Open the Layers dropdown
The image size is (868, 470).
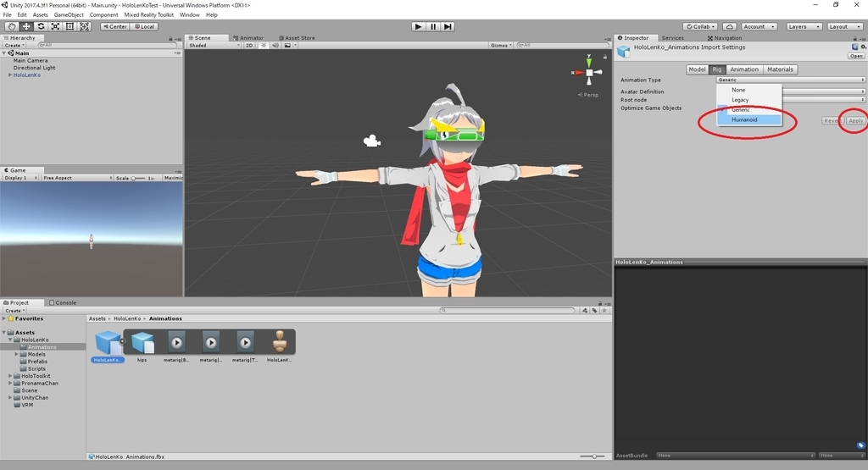(x=804, y=26)
